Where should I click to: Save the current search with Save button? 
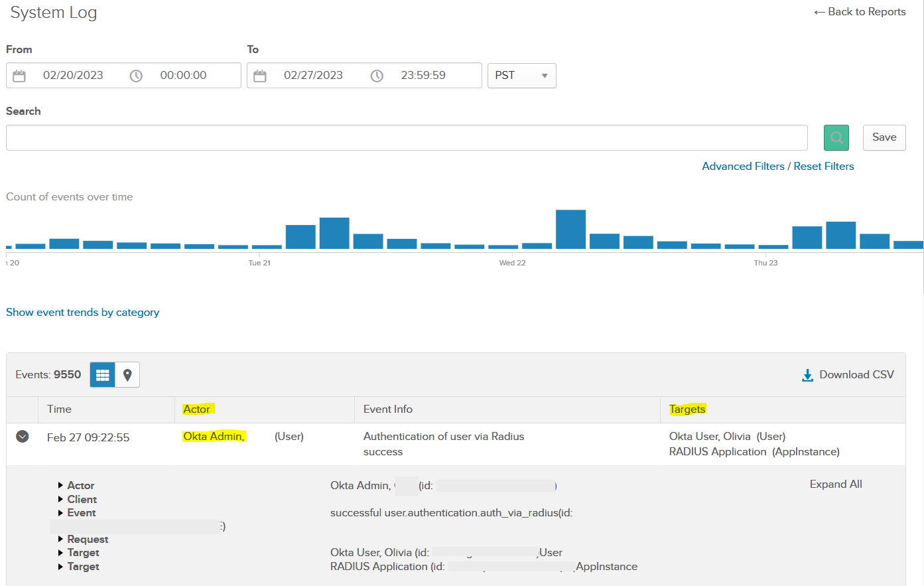coord(884,137)
